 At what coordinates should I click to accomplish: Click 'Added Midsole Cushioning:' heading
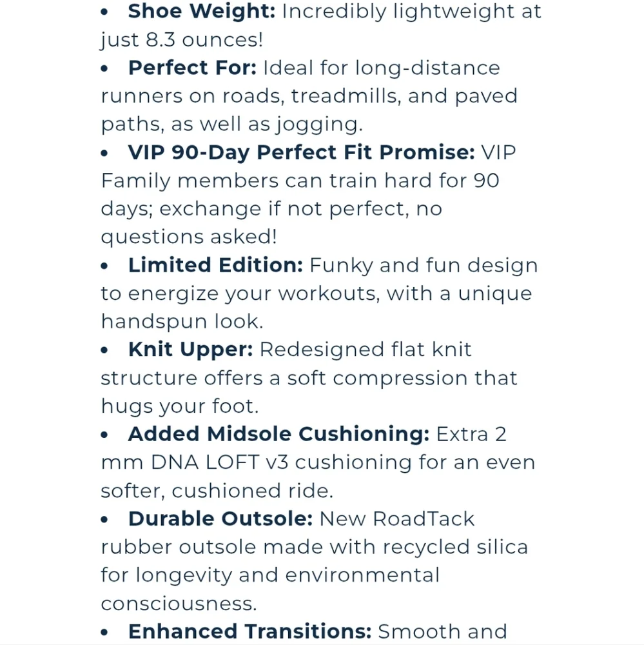pos(278,434)
